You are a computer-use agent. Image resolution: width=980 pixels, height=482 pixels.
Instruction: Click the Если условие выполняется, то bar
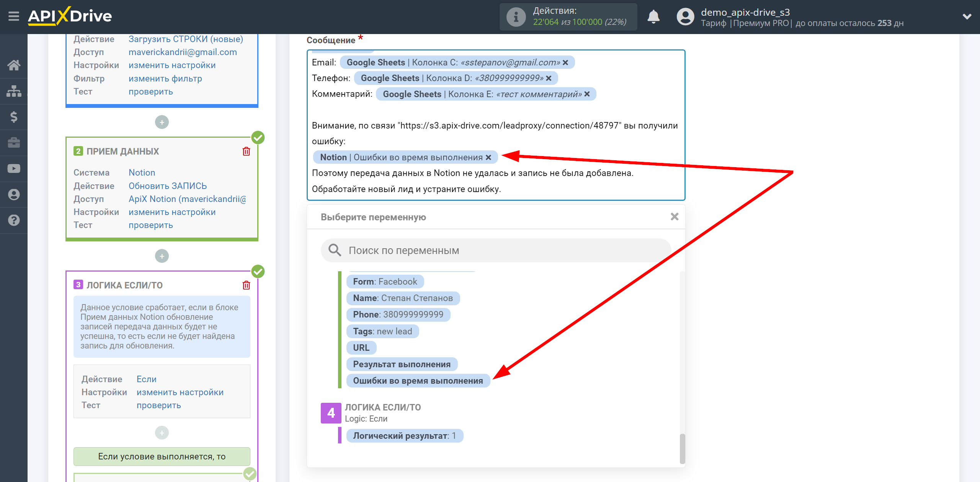click(162, 457)
